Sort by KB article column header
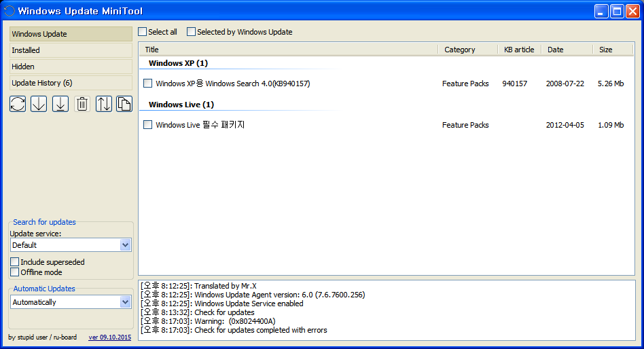Viewport: 644px width, 349px height. click(x=519, y=50)
